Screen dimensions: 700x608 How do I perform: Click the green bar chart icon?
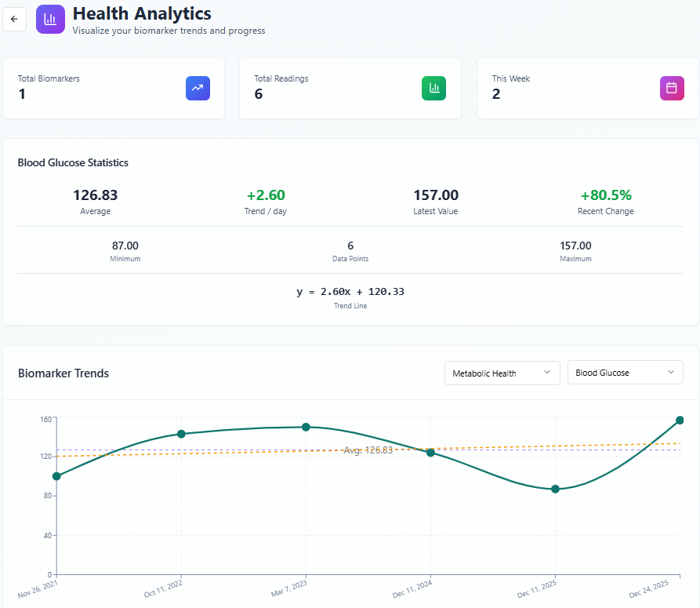point(433,88)
